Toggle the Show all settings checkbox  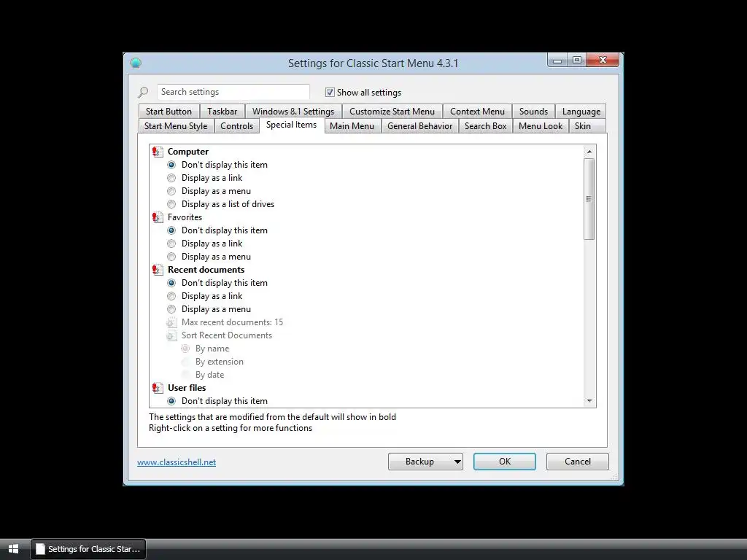(x=330, y=92)
